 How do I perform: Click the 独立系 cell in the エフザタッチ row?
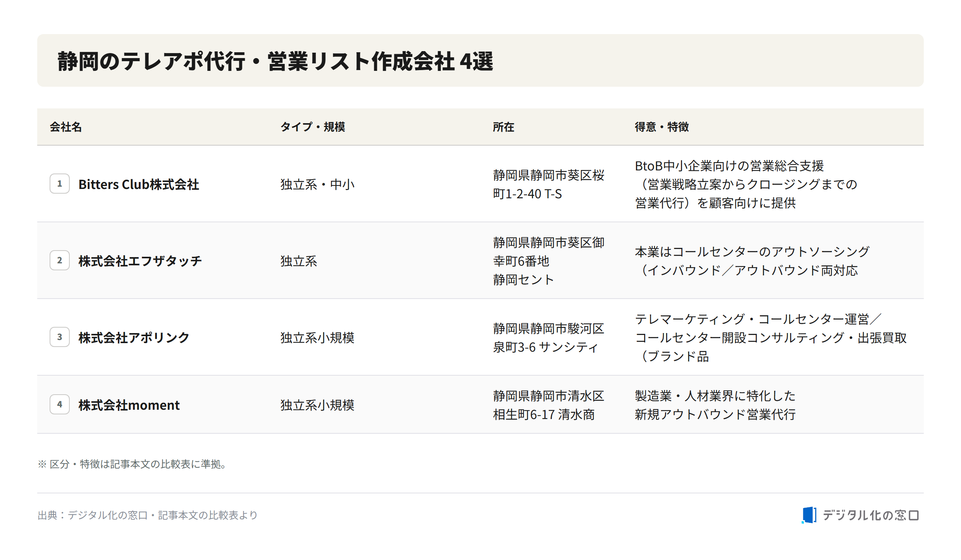[x=299, y=261]
